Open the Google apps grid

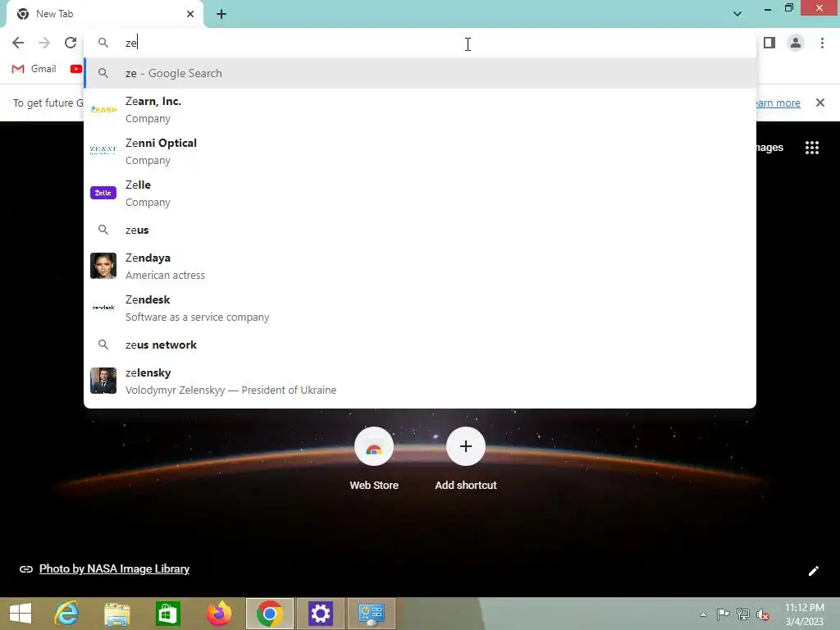(x=812, y=148)
